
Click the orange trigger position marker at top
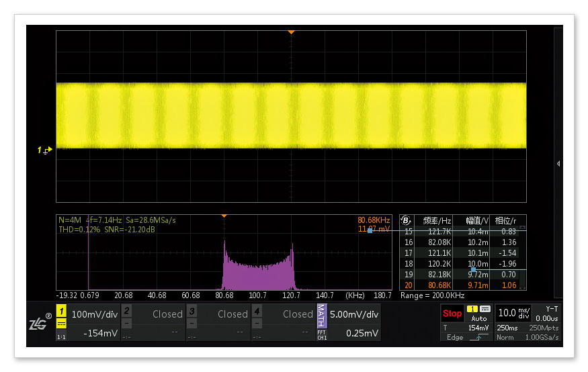coord(291,32)
